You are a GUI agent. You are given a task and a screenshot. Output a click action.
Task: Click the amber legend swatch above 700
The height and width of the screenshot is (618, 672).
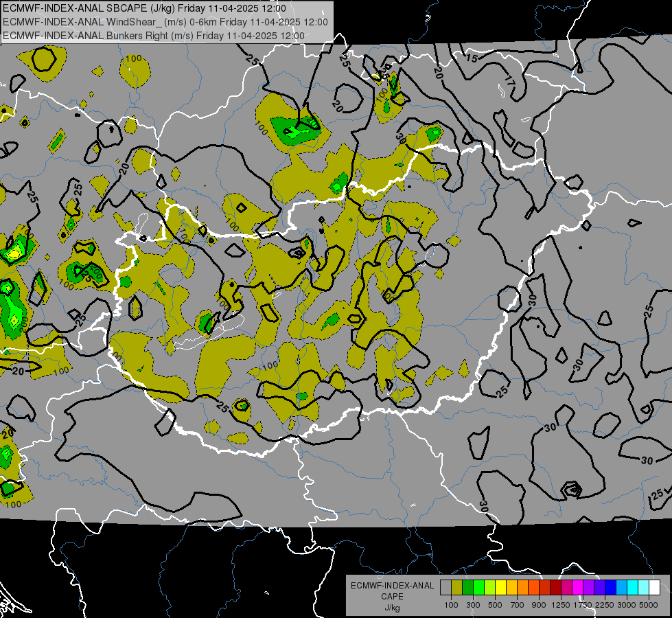pyautogui.click(x=511, y=588)
